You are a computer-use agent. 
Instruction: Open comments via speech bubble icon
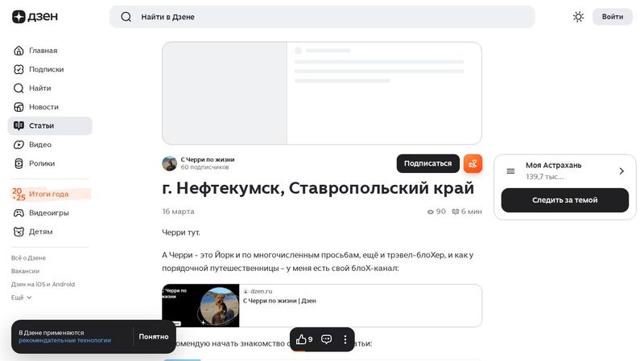point(327,339)
